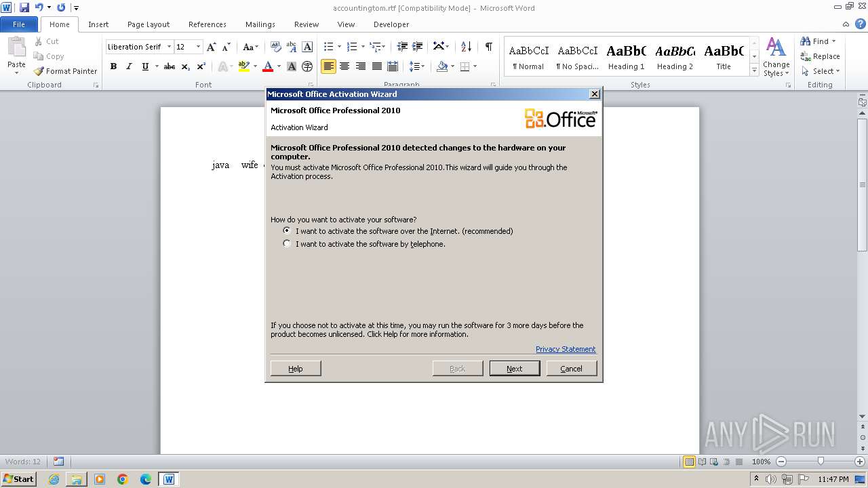Viewport: 868px width, 488px height.
Task: Justify the paragraph text
Action: [376, 66]
